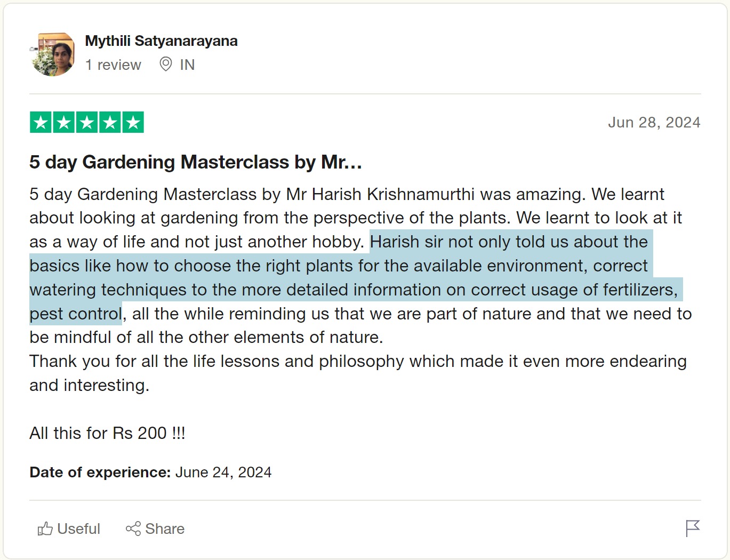Click the Share network icon
The width and height of the screenshot is (730, 560).
[133, 529]
